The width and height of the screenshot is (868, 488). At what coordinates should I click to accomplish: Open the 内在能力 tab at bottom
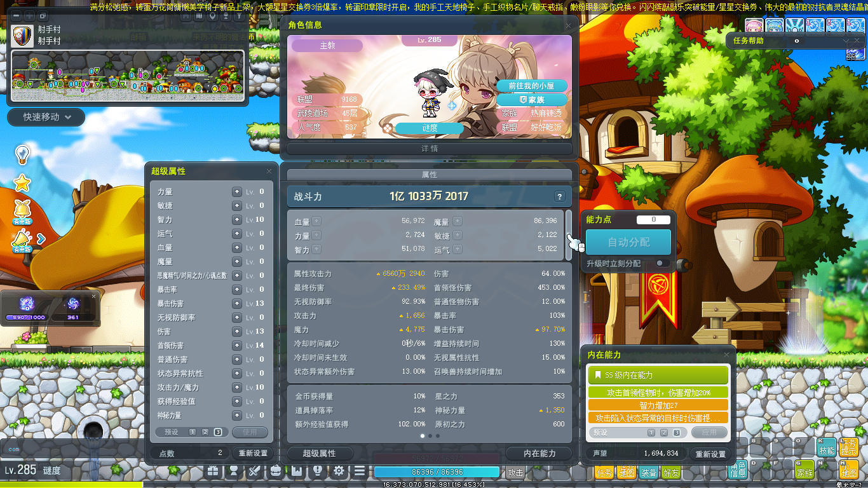click(539, 453)
